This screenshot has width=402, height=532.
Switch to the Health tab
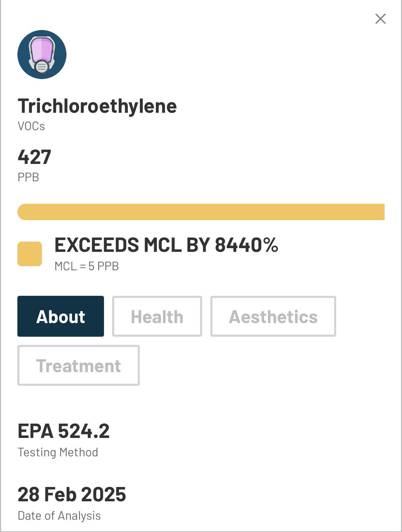(157, 316)
